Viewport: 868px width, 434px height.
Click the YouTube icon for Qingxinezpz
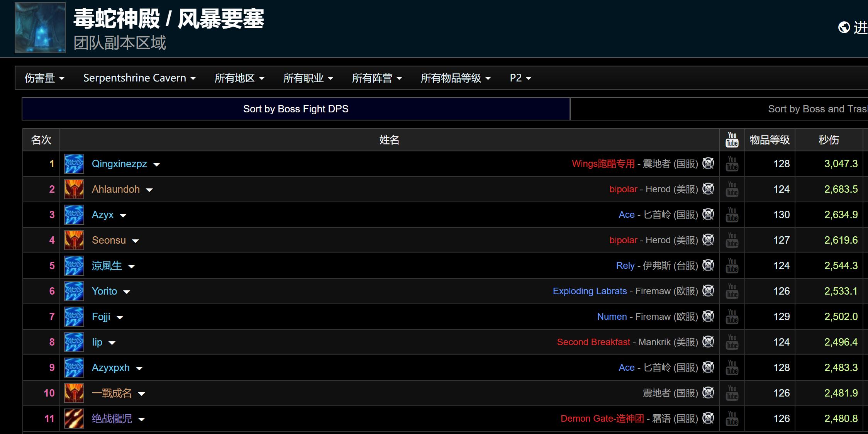point(732,164)
